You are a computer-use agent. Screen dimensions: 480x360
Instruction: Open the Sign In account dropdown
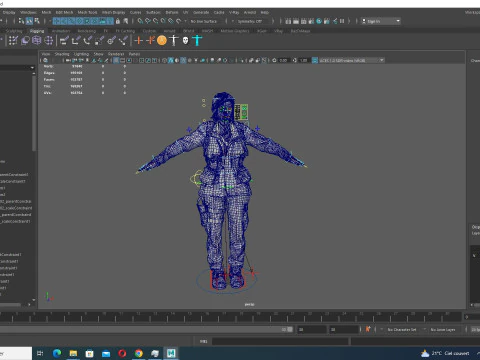381,21
